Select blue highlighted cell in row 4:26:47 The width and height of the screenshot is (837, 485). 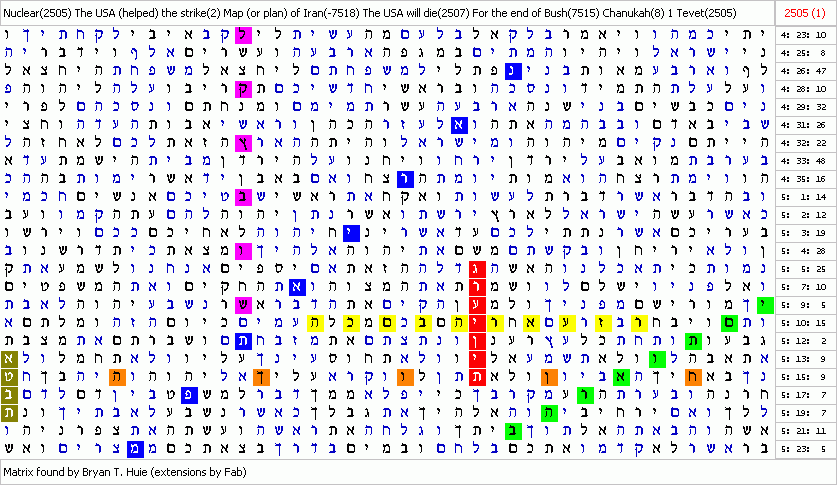point(512,71)
